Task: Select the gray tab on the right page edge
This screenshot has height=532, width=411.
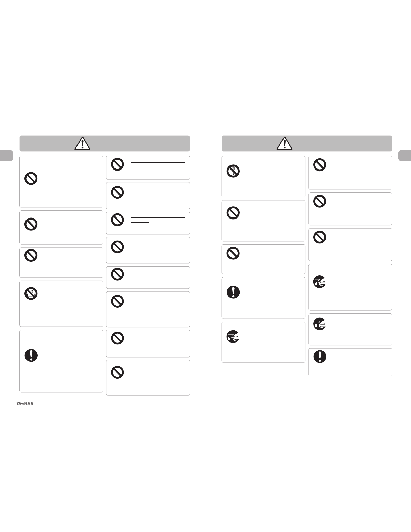Action: (405, 156)
